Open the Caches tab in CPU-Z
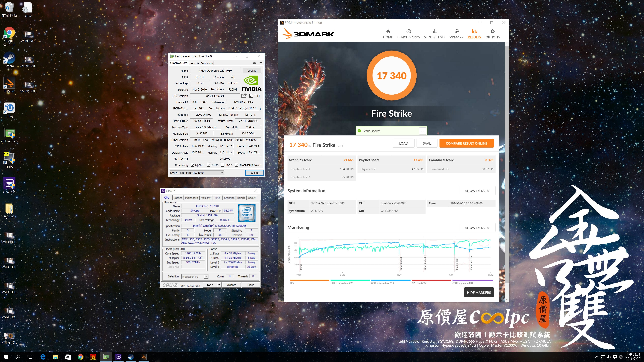Screen dimensions: 644x362 178,198
